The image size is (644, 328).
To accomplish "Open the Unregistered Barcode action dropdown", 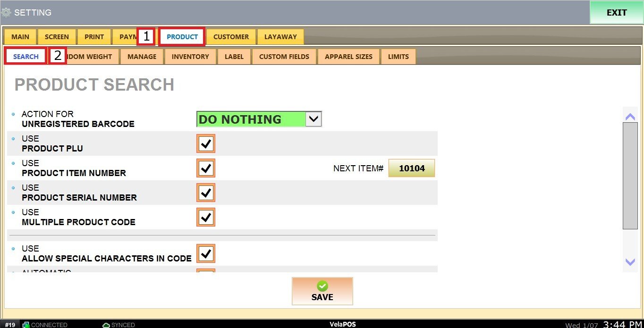I will (314, 119).
